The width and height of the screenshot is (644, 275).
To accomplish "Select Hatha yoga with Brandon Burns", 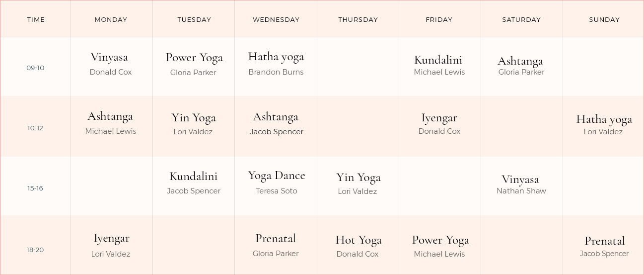I will pyautogui.click(x=276, y=57).
